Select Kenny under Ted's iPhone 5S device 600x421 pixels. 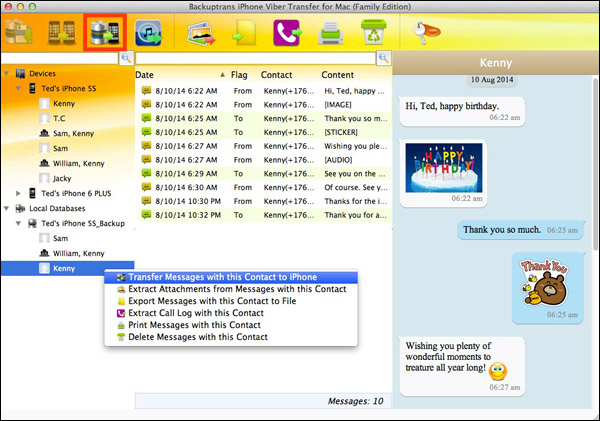tap(64, 103)
